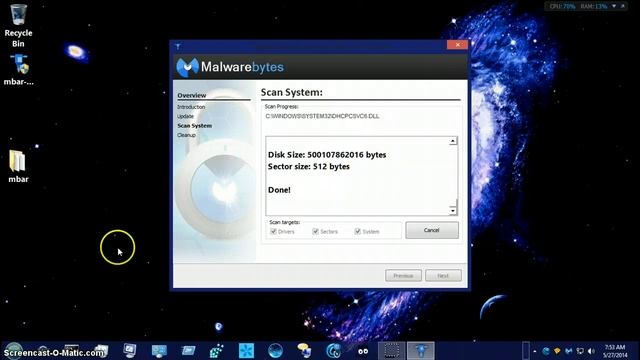Toggle the Drivers scan target checkbox
Viewport: 640px width, 360px height.
tap(273, 231)
